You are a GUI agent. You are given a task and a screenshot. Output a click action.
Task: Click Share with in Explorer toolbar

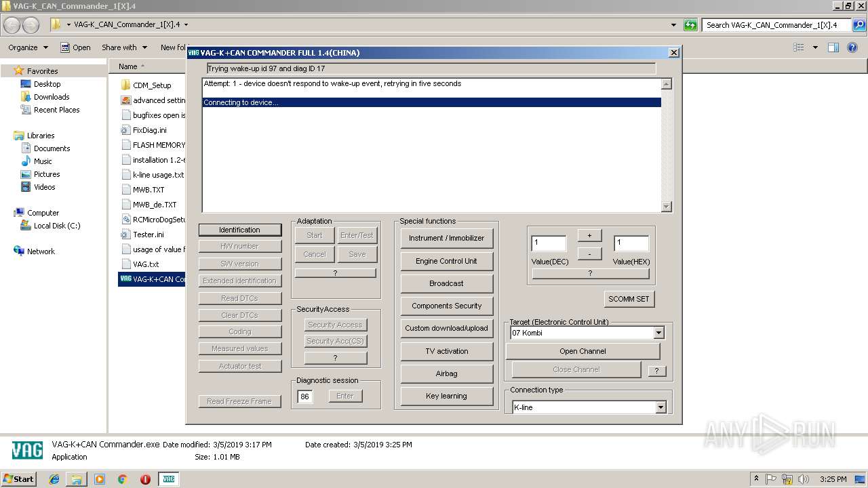125,47
